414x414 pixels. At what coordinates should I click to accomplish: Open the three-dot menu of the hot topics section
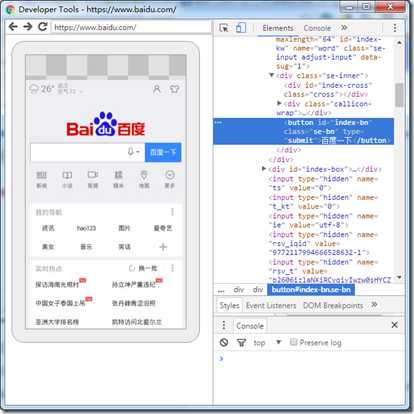[x=172, y=268]
